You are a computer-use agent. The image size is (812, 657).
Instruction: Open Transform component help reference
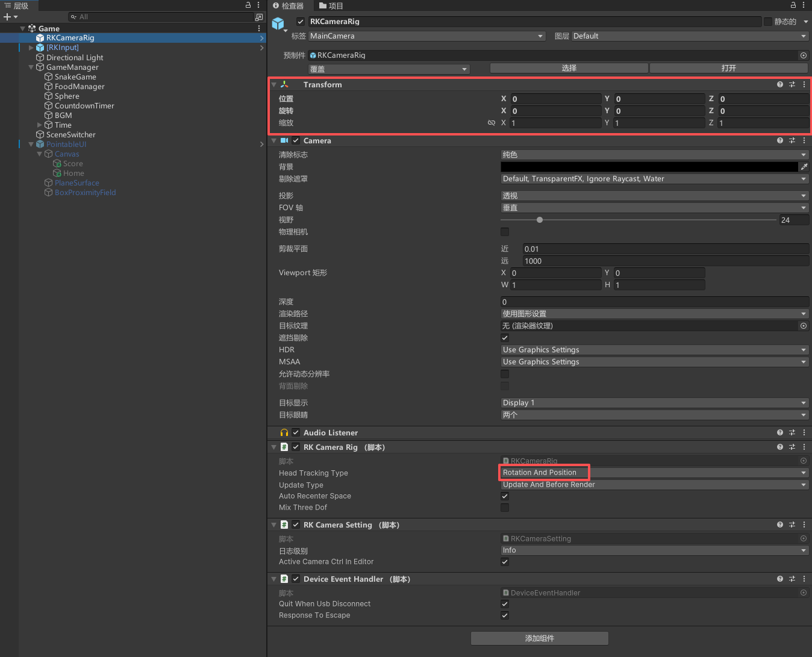[x=780, y=84]
